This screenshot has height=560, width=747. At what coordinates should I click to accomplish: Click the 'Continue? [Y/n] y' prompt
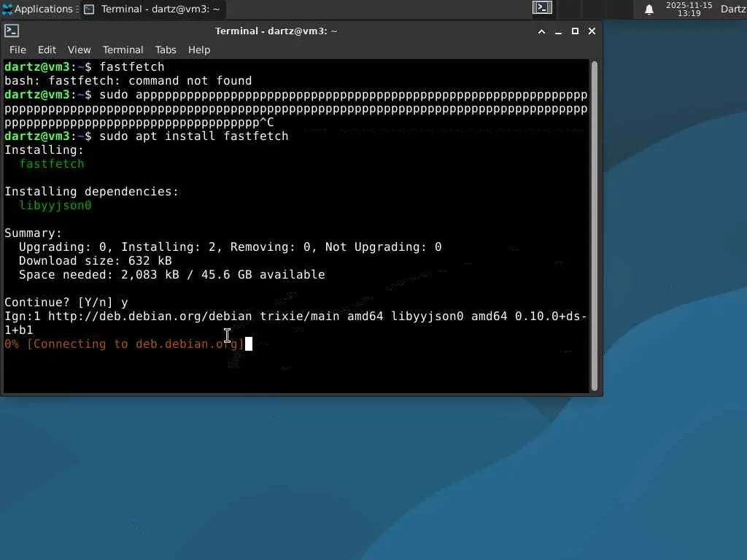pyautogui.click(x=66, y=303)
